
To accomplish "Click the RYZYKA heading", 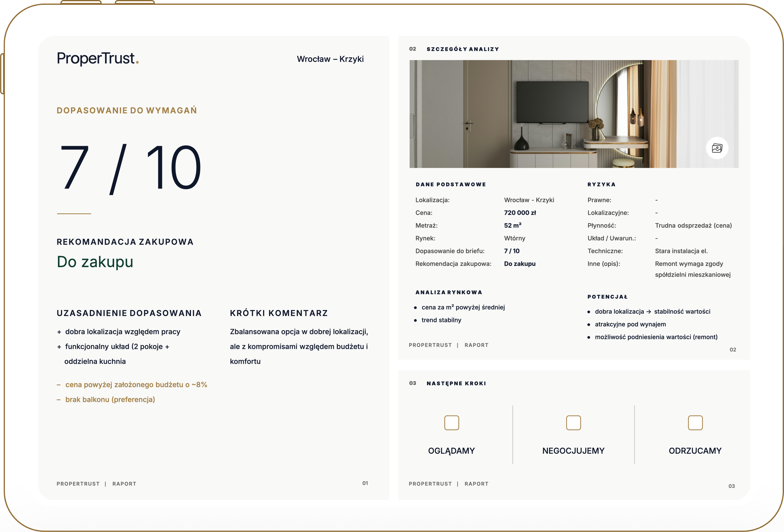I will coord(602,184).
